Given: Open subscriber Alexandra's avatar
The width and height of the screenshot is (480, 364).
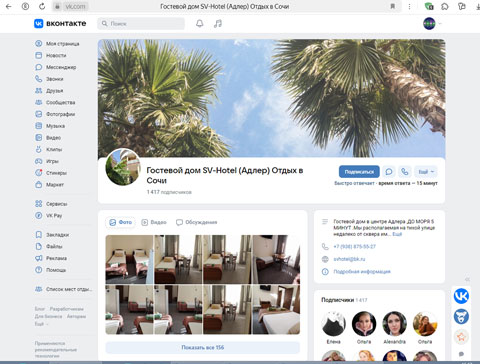Looking at the screenshot, I should point(394,323).
